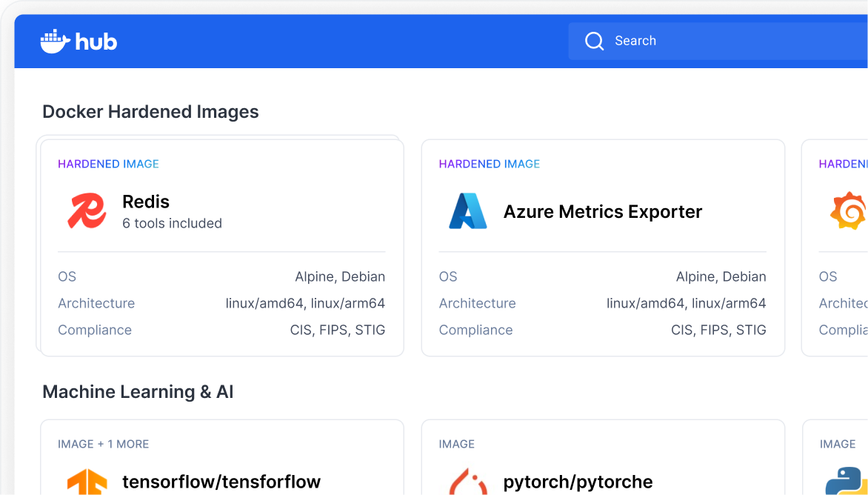This screenshot has height=495, width=868.
Task: Click HARDENED IMAGE label on Azure card
Action: tap(490, 164)
